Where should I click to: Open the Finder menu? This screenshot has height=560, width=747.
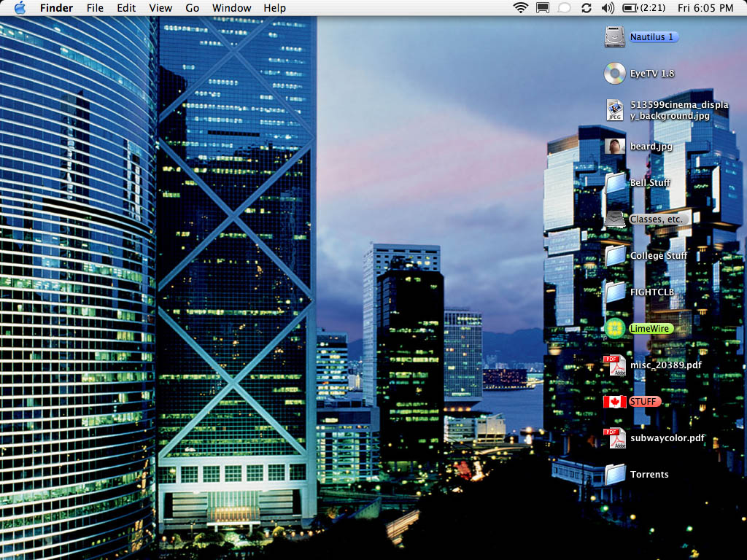pos(56,8)
